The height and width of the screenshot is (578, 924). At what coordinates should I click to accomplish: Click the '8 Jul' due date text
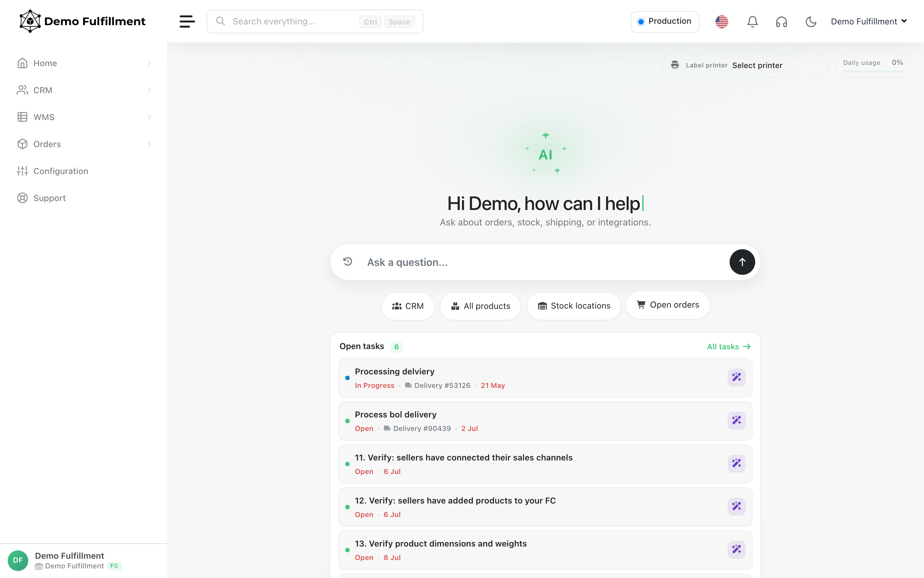[392, 557]
